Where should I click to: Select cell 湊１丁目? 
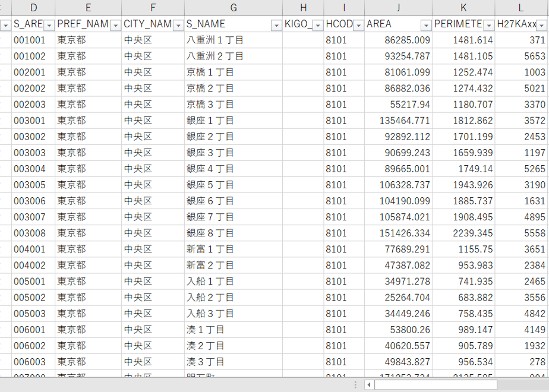click(x=234, y=330)
